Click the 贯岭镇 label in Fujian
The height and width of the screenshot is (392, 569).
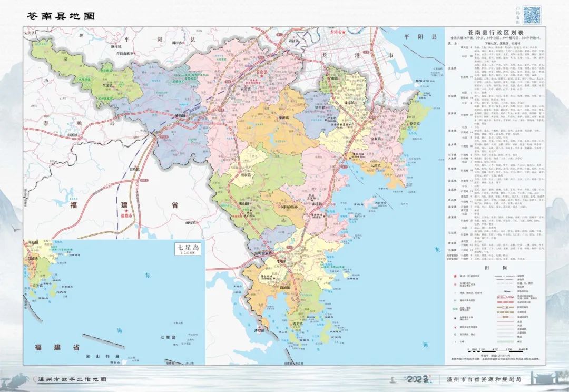coord(135,169)
